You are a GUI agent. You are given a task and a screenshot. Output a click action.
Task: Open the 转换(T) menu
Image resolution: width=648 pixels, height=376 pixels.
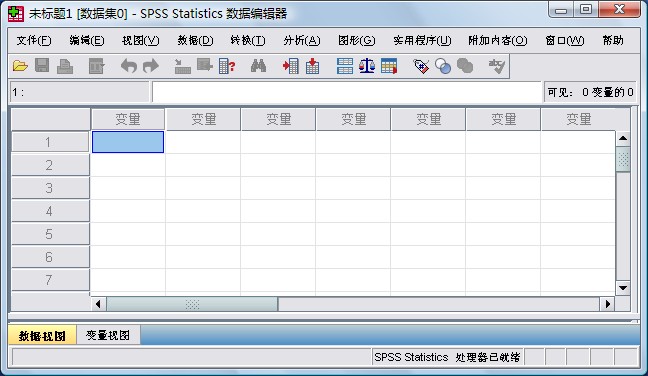coord(248,40)
